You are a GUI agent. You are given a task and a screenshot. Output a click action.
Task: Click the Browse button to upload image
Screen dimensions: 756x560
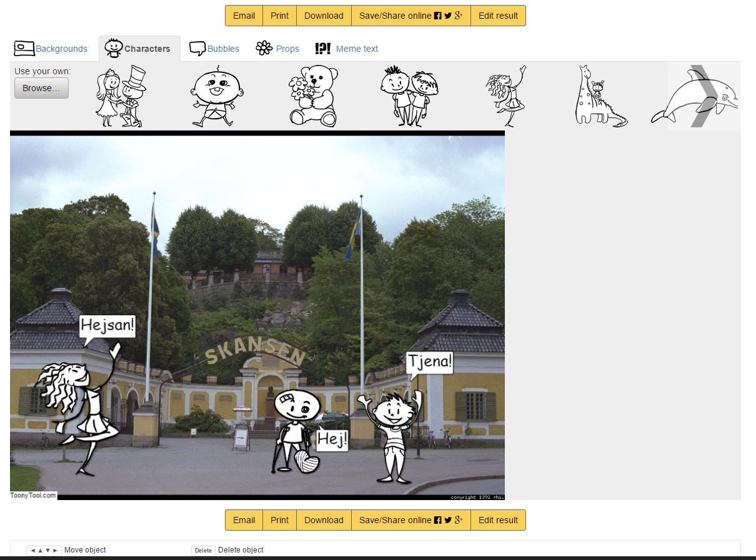coord(41,88)
